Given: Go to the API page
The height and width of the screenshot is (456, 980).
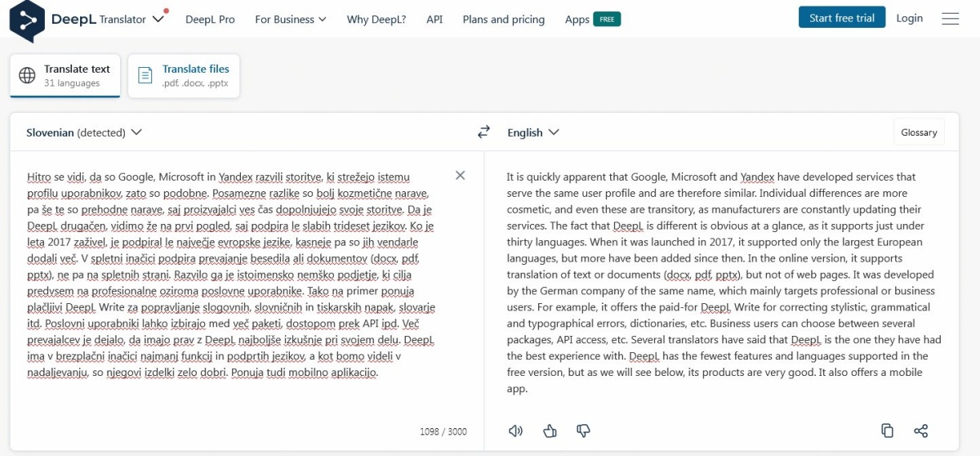Looking at the screenshot, I should [434, 19].
